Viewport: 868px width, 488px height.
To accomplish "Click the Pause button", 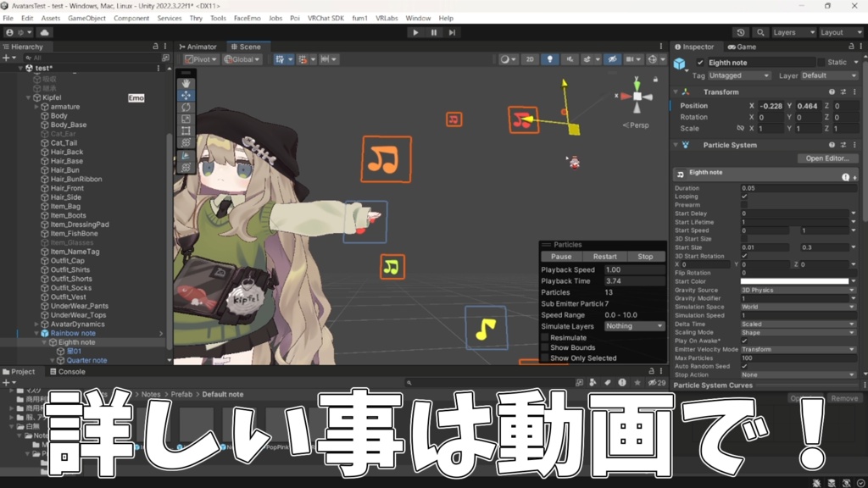I will pyautogui.click(x=433, y=33).
